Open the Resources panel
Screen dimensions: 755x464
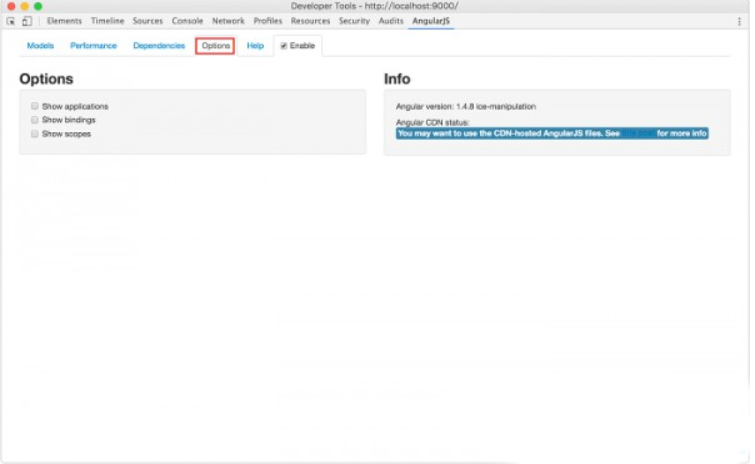(310, 21)
